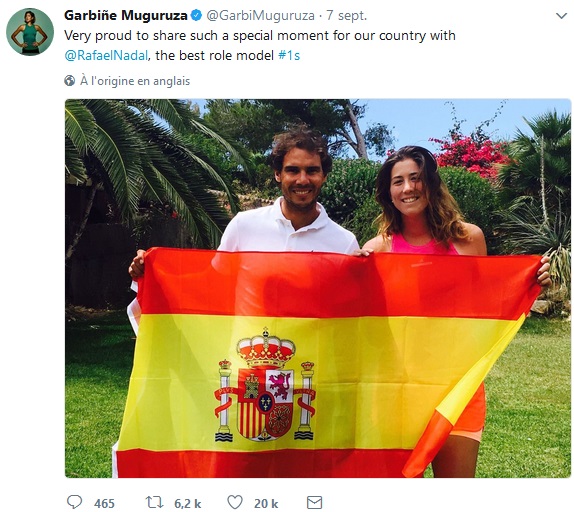Image resolution: width=574 pixels, height=512 pixels.
Task: Click the blue verified badge
Action: 196,15
